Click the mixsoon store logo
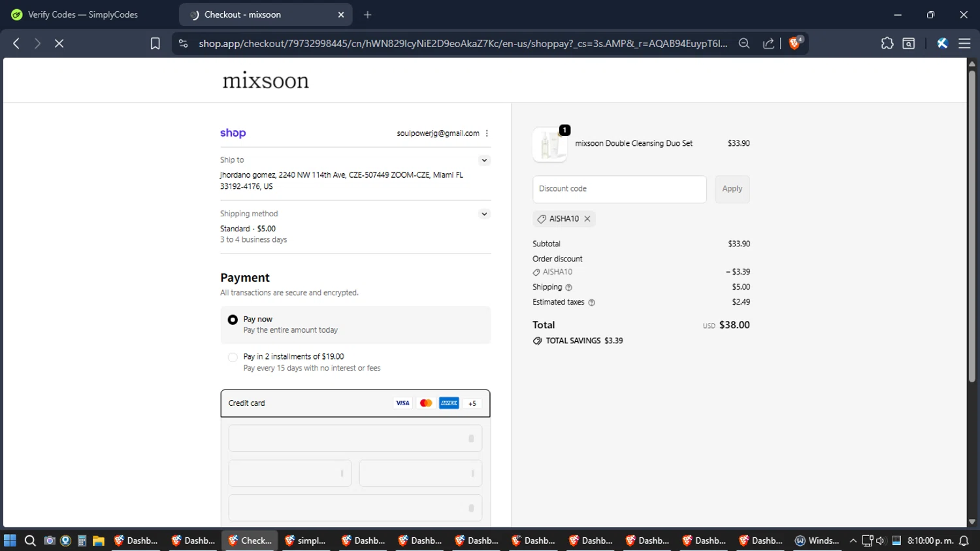The image size is (980, 551). click(265, 80)
